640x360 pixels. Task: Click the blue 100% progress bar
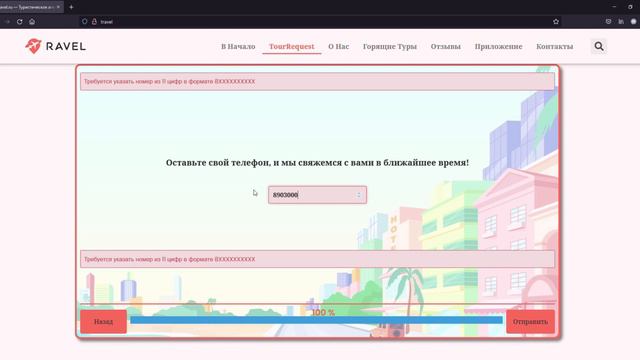tap(316, 320)
